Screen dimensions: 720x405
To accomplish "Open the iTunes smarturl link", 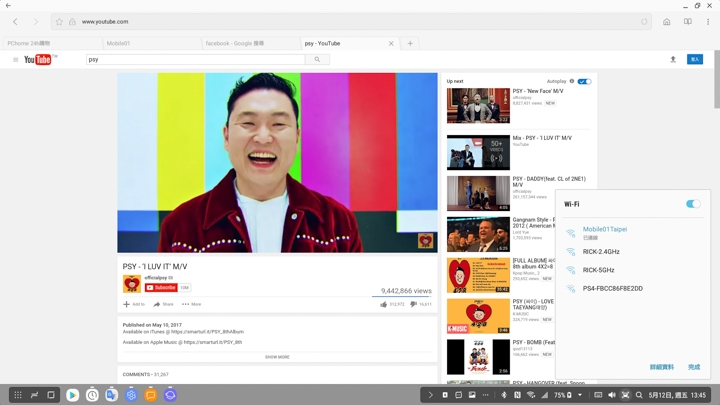I will (208, 332).
